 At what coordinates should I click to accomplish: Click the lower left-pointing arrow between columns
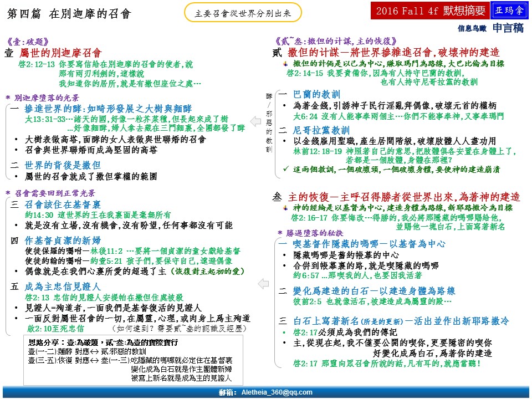264,284
